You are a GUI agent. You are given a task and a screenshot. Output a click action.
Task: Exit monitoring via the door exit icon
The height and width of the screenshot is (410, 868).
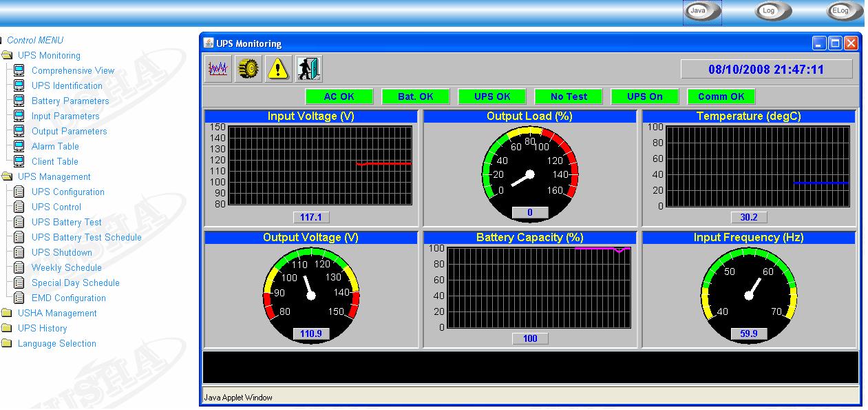(309, 68)
